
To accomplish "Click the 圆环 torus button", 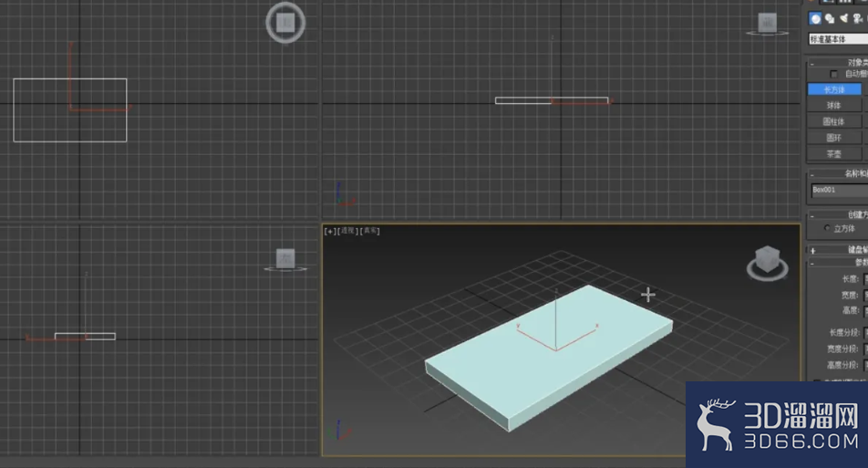I will coord(834,138).
